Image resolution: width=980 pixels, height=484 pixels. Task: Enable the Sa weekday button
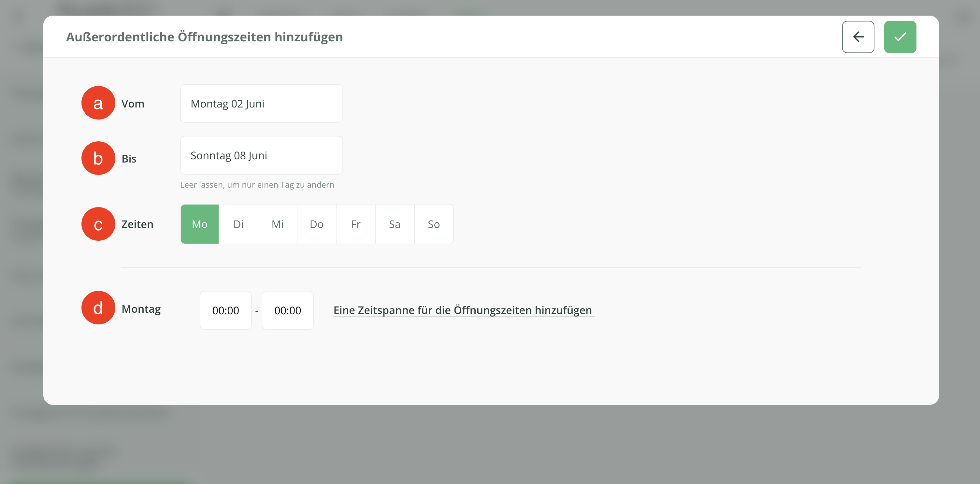(x=395, y=224)
